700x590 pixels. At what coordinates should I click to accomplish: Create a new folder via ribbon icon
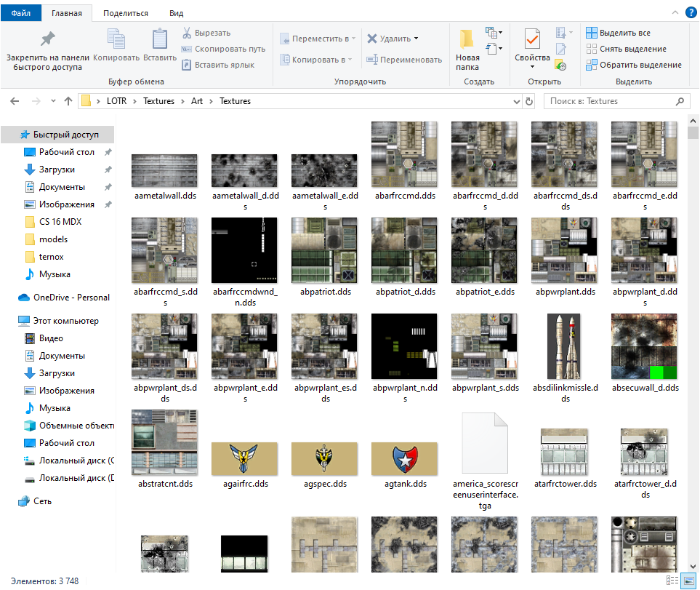467,39
